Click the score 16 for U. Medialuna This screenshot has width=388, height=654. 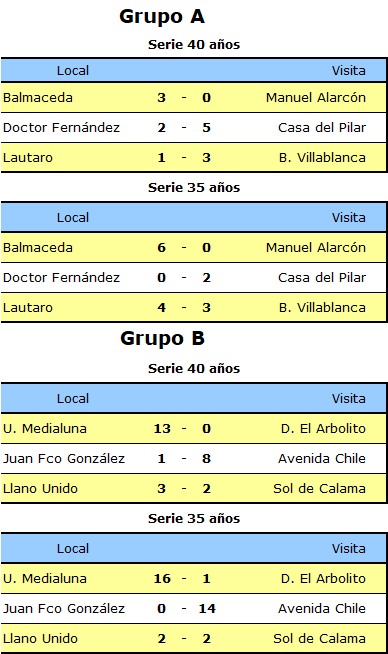(162, 579)
